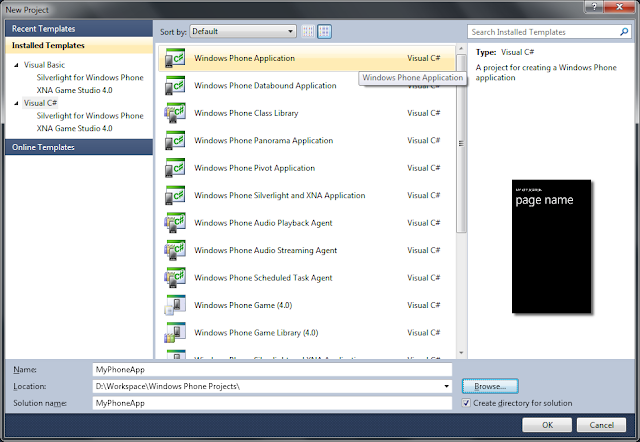The image size is (640, 442).
Task: Click the Audio Playback Agent icon
Action: pos(175,223)
